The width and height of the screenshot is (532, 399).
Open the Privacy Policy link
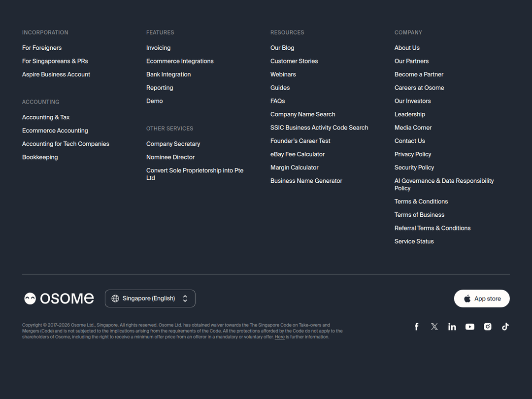[413, 154]
